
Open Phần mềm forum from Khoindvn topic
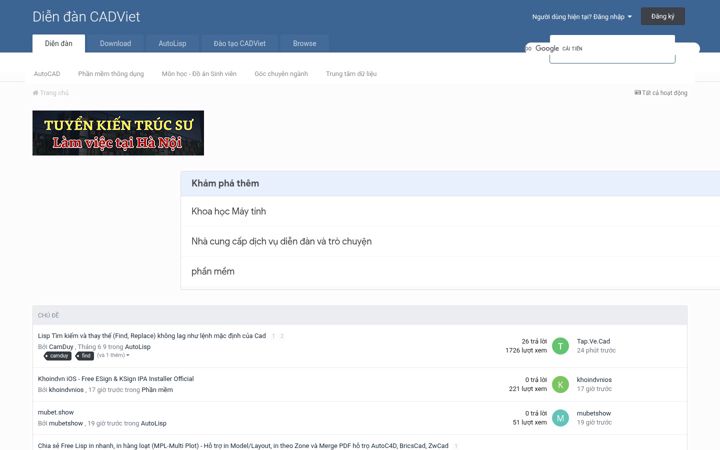pos(157,390)
